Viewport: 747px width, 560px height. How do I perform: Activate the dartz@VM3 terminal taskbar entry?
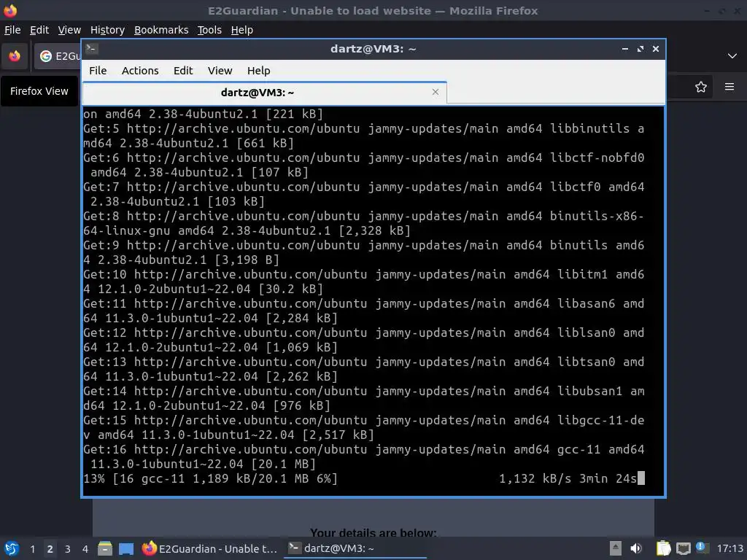(355, 548)
